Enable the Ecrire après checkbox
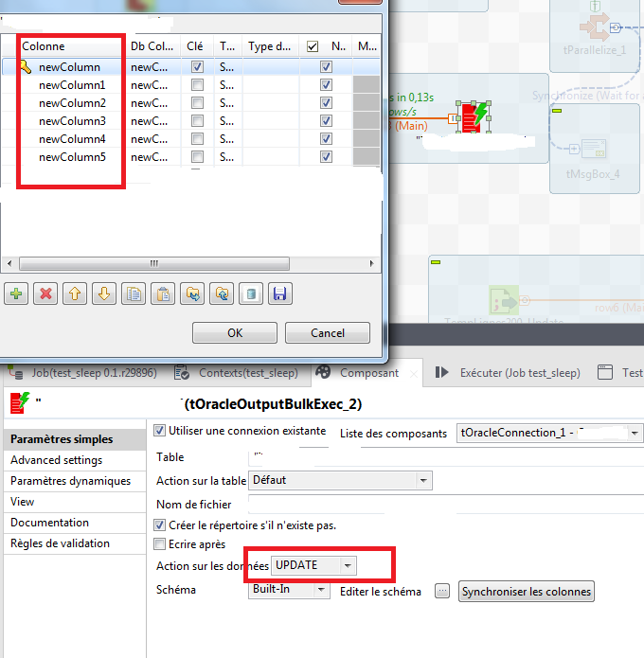 click(159, 544)
